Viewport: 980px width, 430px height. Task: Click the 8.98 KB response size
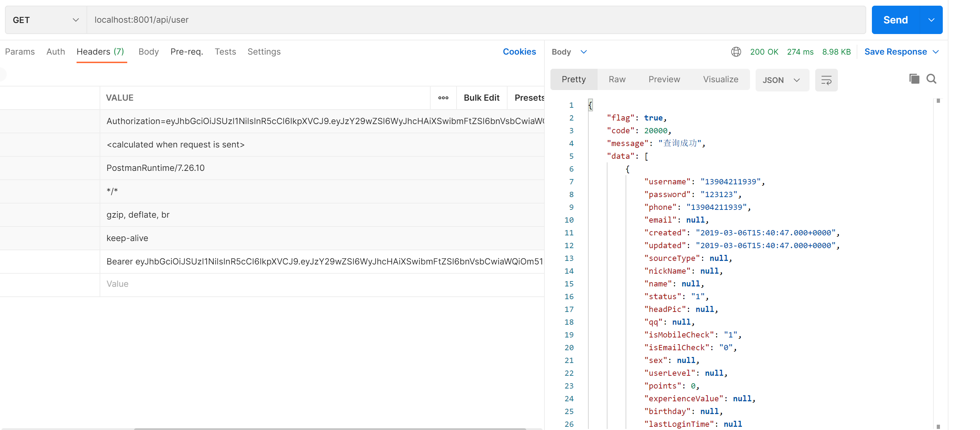tap(836, 52)
